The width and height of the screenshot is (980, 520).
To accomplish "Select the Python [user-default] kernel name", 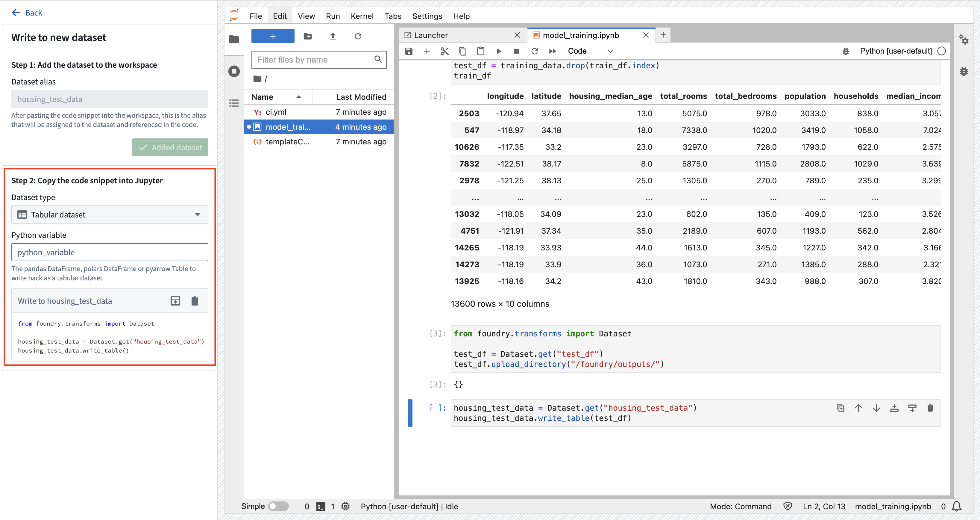I will tap(896, 51).
